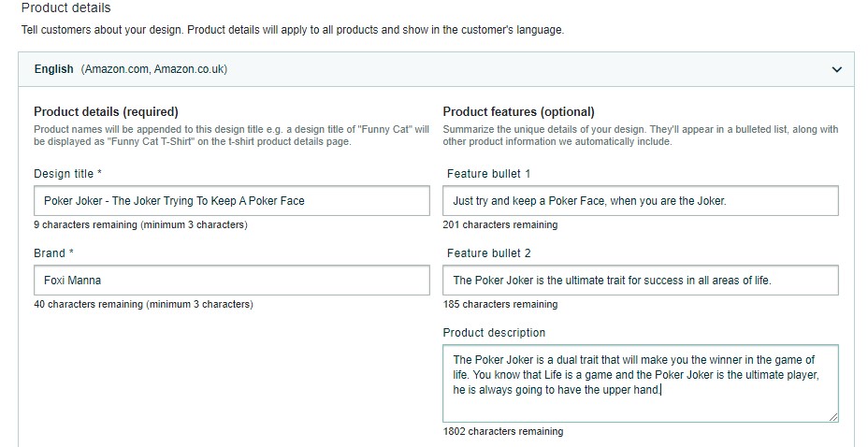Click the 40 characters remaining counter under Brand
This screenshot has width=868, height=447.
(143, 304)
